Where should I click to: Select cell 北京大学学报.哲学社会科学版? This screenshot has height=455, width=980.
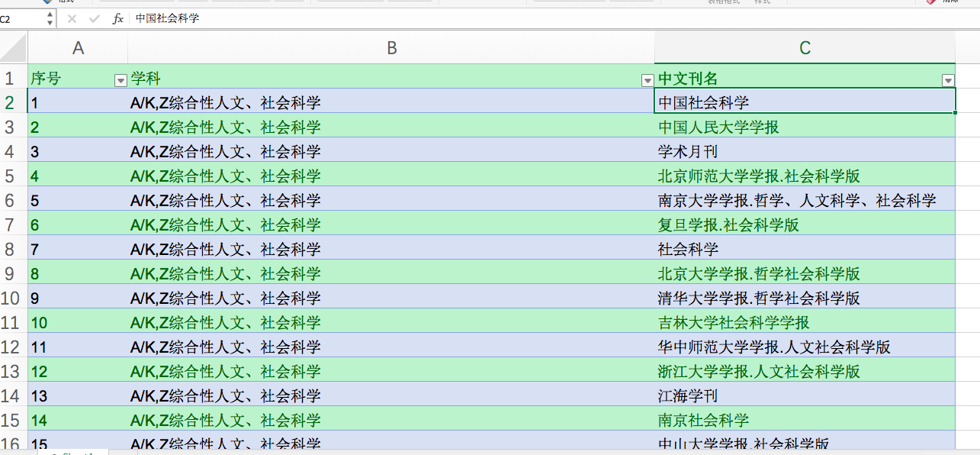(x=805, y=273)
